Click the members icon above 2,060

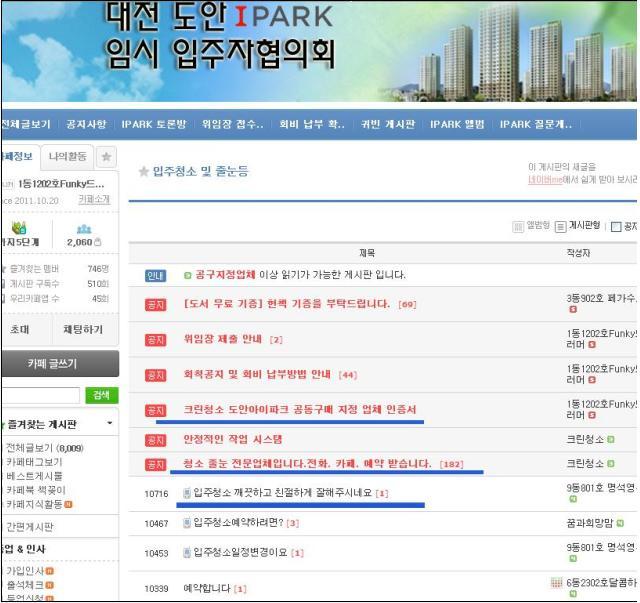coord(84,229)
